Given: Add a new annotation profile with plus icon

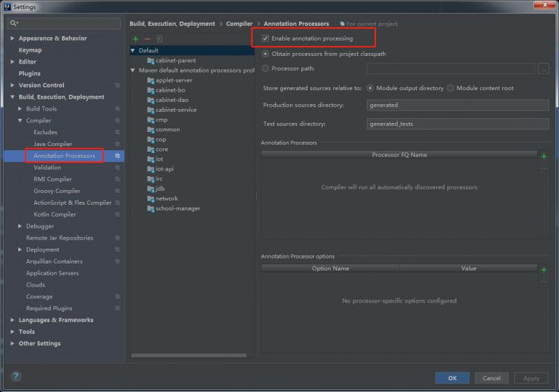Looking at the screenshot, I should [x=136, y=39].
